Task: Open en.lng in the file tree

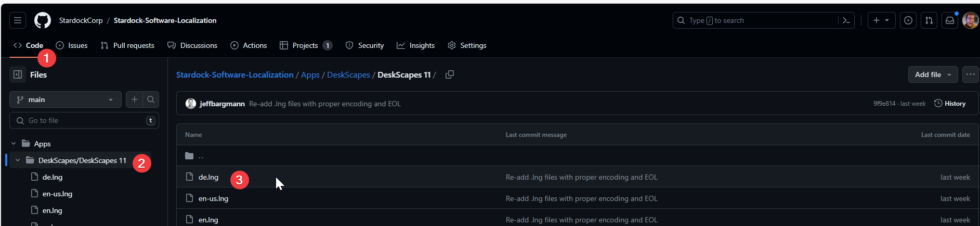Action: [x=53, y=210]
